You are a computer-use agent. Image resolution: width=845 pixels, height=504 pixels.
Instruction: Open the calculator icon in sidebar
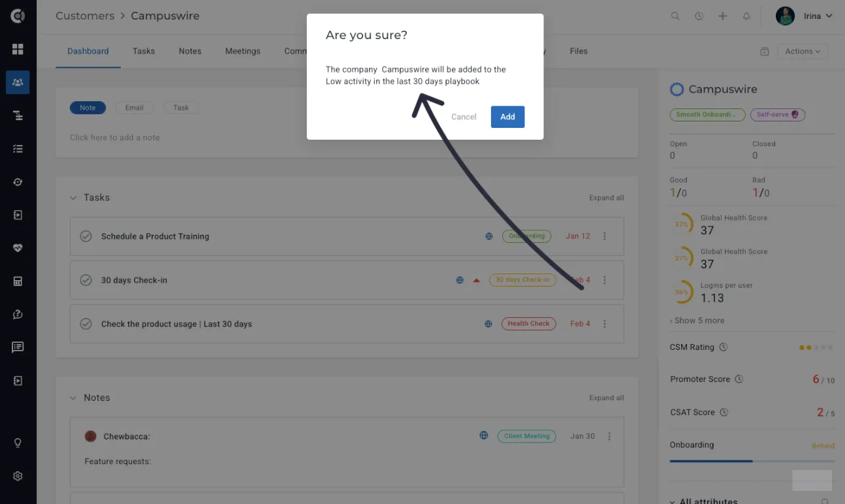[18, 281]
